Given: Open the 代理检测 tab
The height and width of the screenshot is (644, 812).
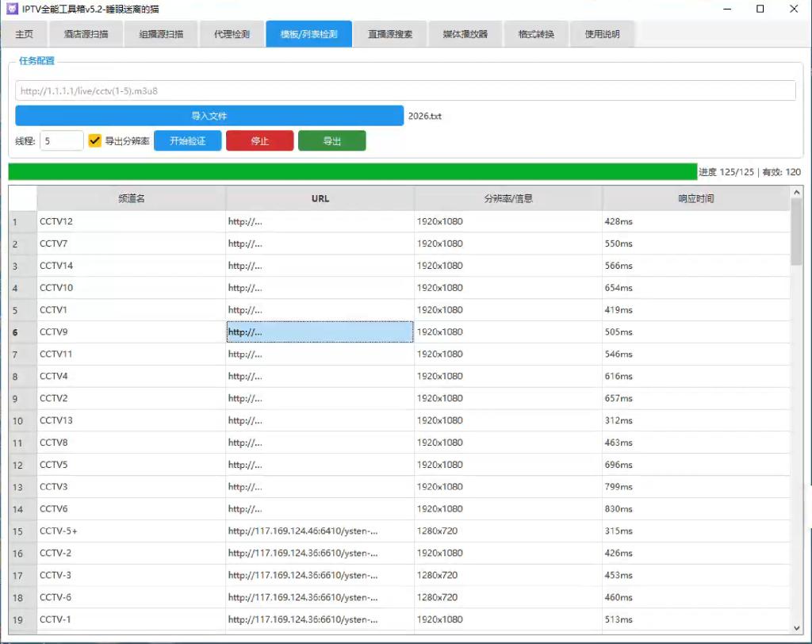Looking at the screenshot, I should (x=232, y=34).
